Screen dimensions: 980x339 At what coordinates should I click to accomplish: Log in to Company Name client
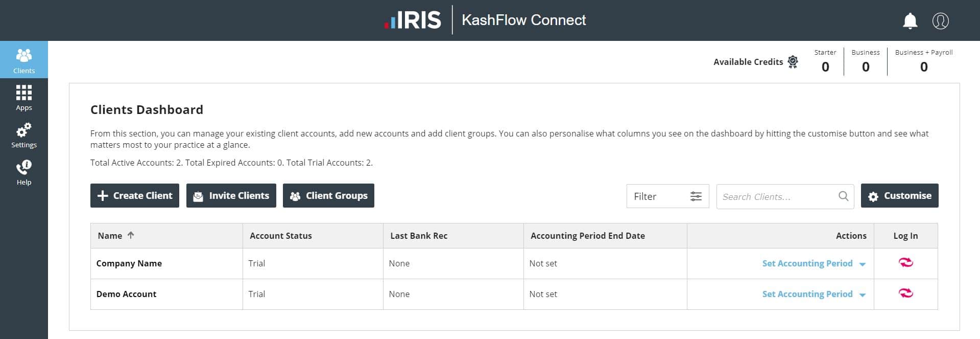tap(905, 263)
